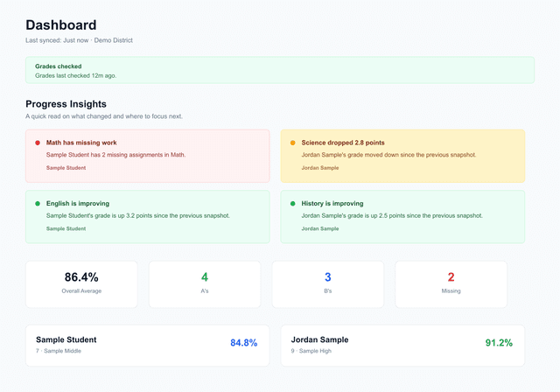Image resolution: width=560 pixels, height=392 pixels.
Task: Click 'Grades last checked 12m ago.' text
Action: (x=76, y=75)
